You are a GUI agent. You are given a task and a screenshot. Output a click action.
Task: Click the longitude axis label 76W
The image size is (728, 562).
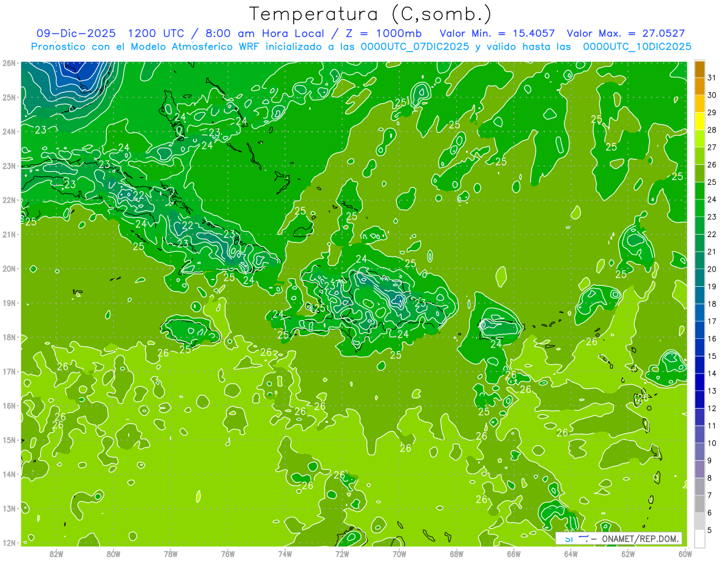[x=228, y=554]
